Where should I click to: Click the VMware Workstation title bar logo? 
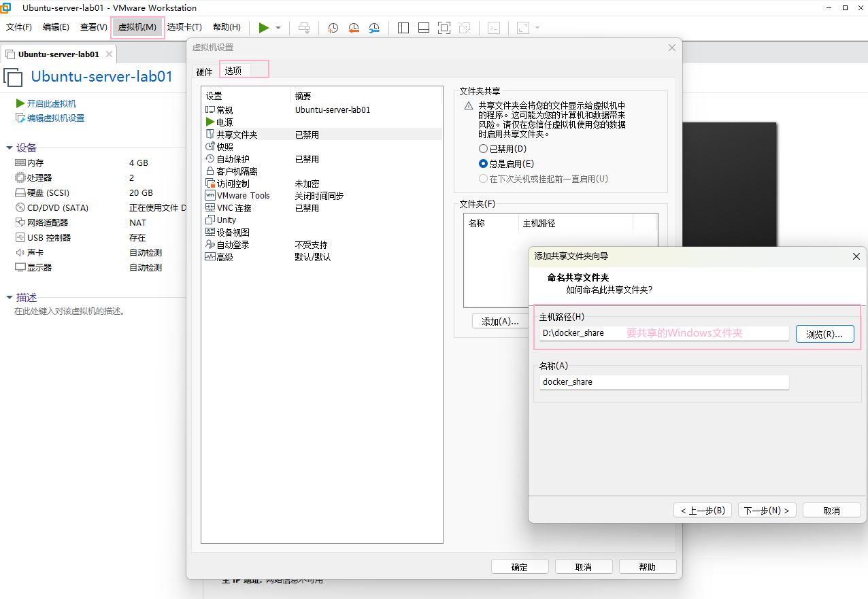pyautogui.click(x=6, y=7)
